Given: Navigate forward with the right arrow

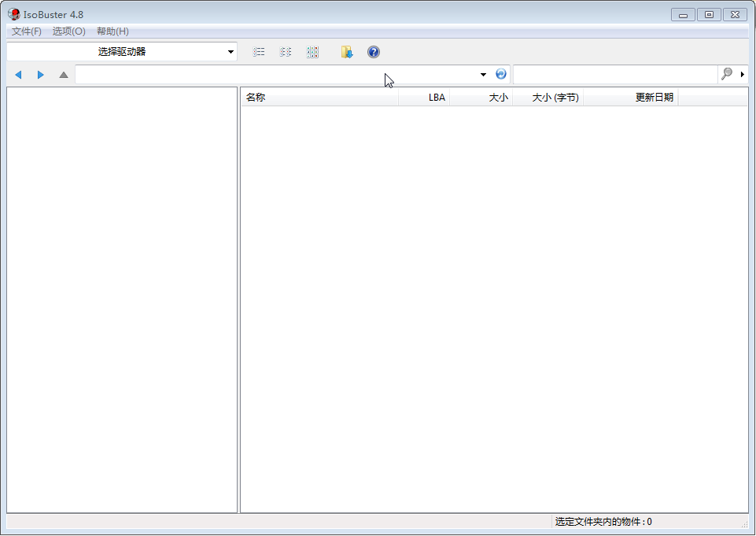Looking at the screenshot, I should [41, 75].
